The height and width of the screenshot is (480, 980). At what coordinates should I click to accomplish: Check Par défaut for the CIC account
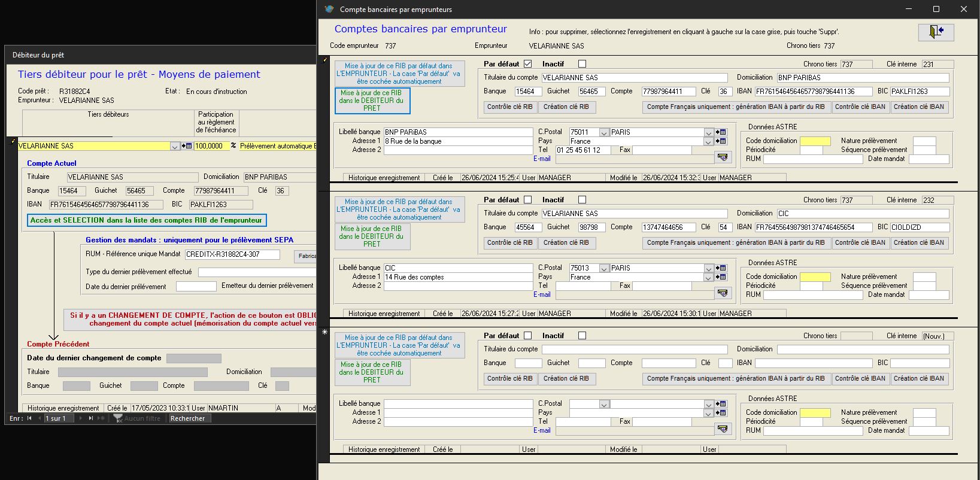[x=527, y=200]
